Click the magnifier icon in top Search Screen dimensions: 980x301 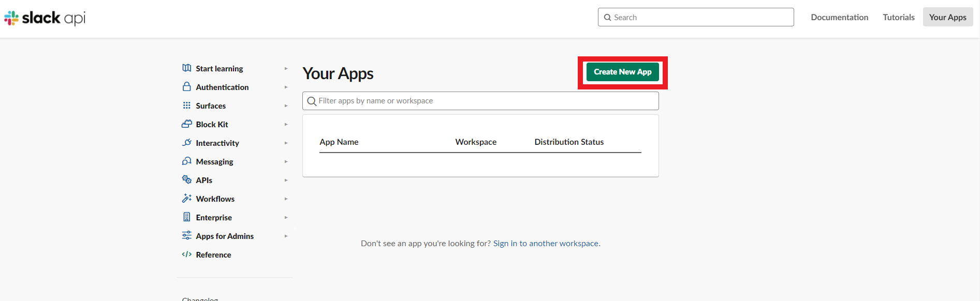tap(608, 18)
